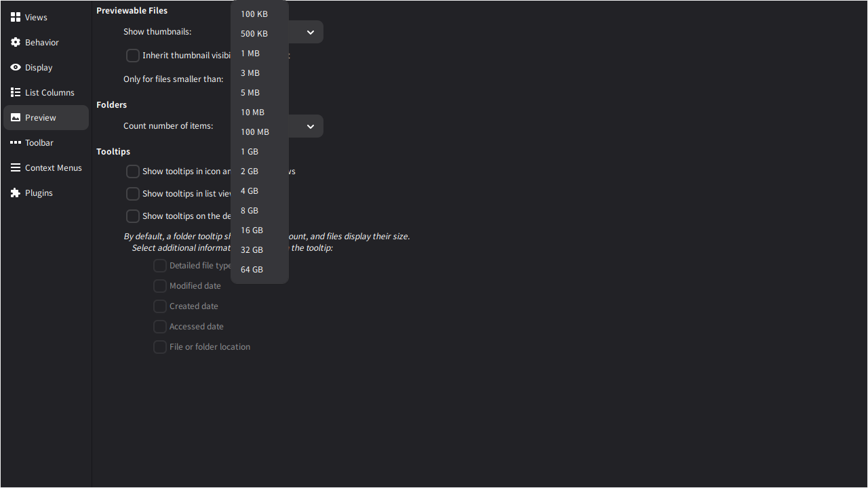Click the Tooltips section heading
The height and width of the screenshot is (488, 868).
(x=113, y=152)
